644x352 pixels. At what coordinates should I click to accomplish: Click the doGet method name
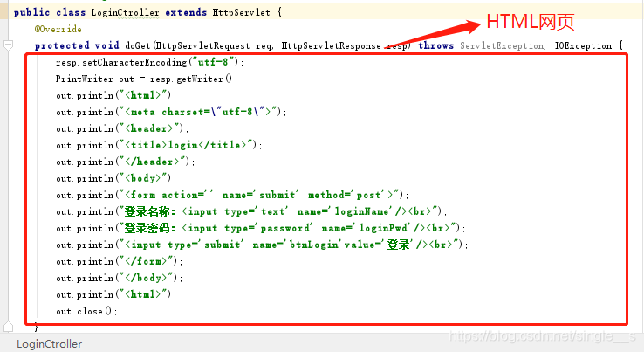click(138, 45)
